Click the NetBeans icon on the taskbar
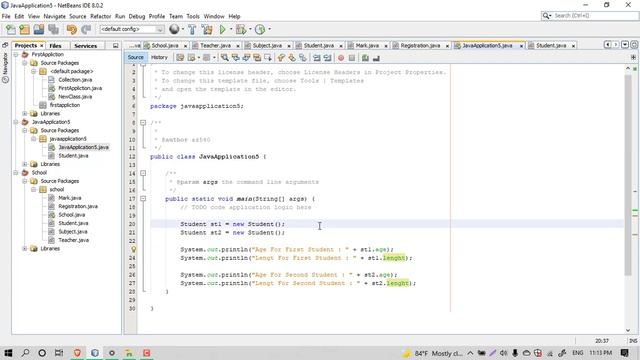The height and width of the screenshot is (360, 640). 95,353
